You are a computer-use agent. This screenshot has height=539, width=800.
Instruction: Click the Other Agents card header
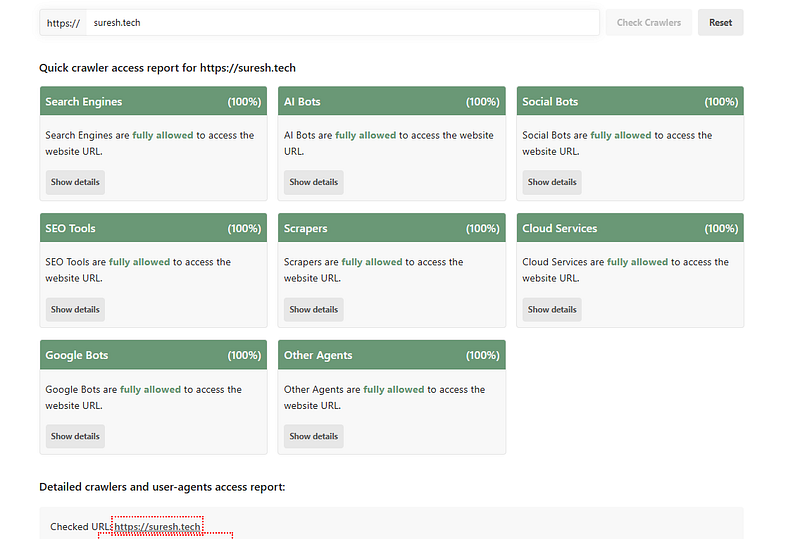(x=391, y=355)
